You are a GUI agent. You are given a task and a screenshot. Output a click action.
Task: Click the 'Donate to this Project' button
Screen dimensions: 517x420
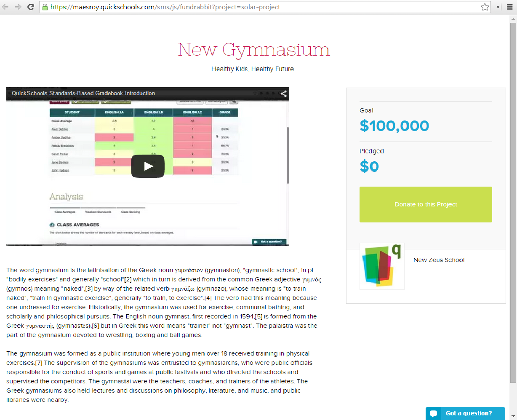(425, 204)
